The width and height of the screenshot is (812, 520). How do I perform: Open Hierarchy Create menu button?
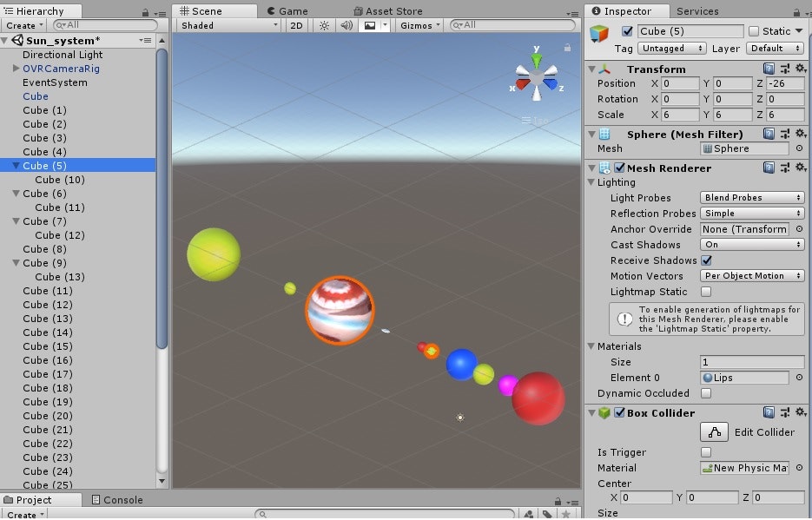[23, 25]
